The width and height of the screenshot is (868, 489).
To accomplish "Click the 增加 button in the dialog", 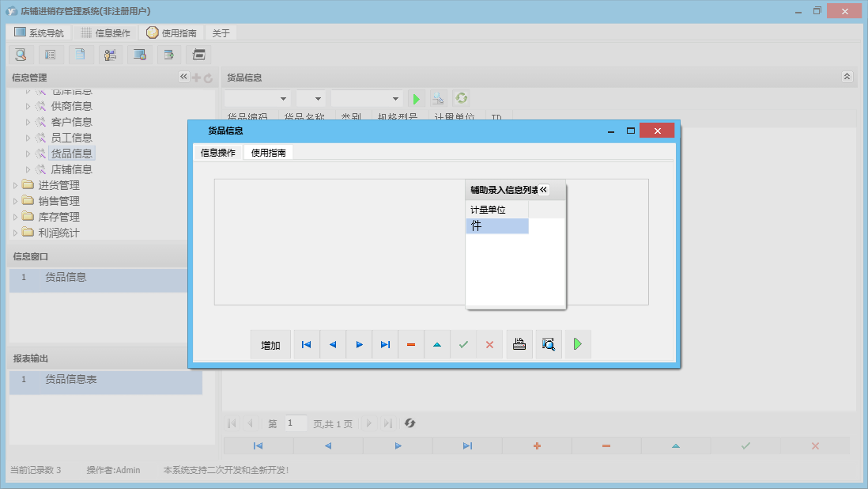I will tap(270, 345).
